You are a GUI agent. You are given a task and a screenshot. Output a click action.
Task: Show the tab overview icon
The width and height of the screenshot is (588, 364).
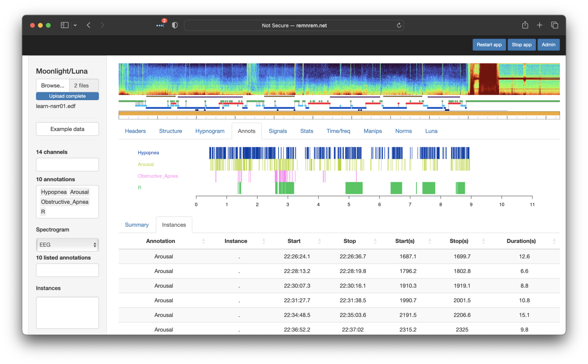[554, 25]
